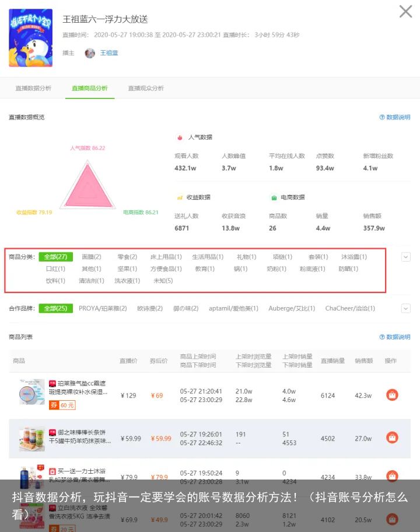Click Tmall badge beside 御之味棒棒长条饼
The image size is (420, 532).
point(52,432)
